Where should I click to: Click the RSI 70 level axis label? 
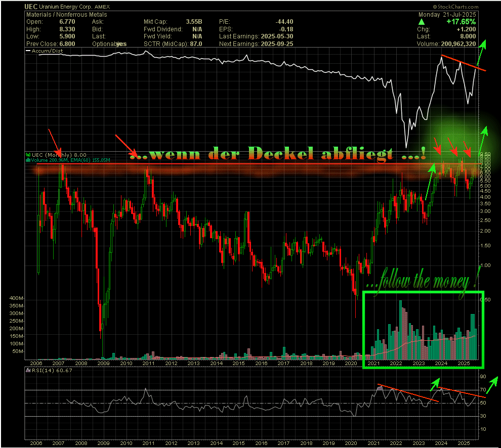[483, 390]
